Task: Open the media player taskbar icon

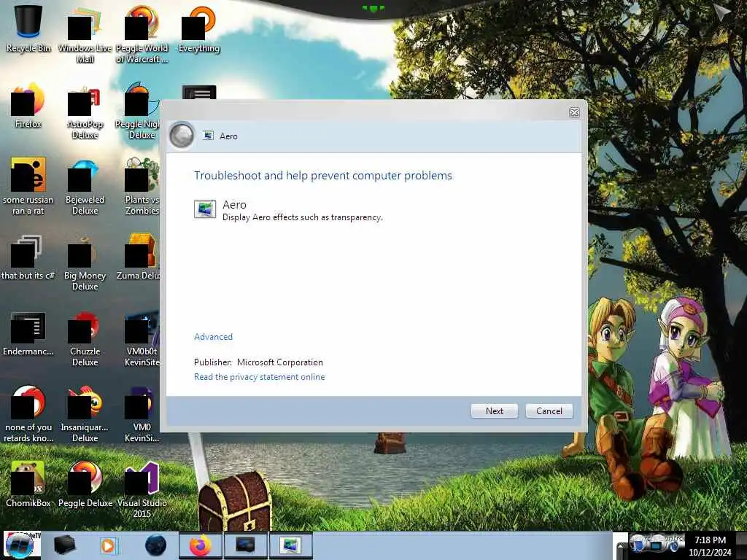Action: (109, 545)
